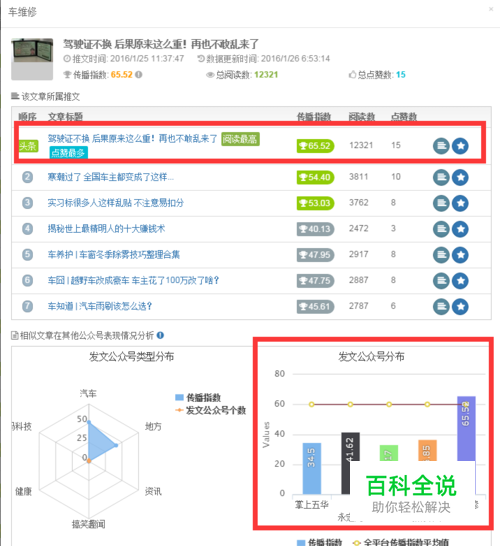Click the purple 65.52 bar
Screen dimensions: 500x546
tap(466, 428)
